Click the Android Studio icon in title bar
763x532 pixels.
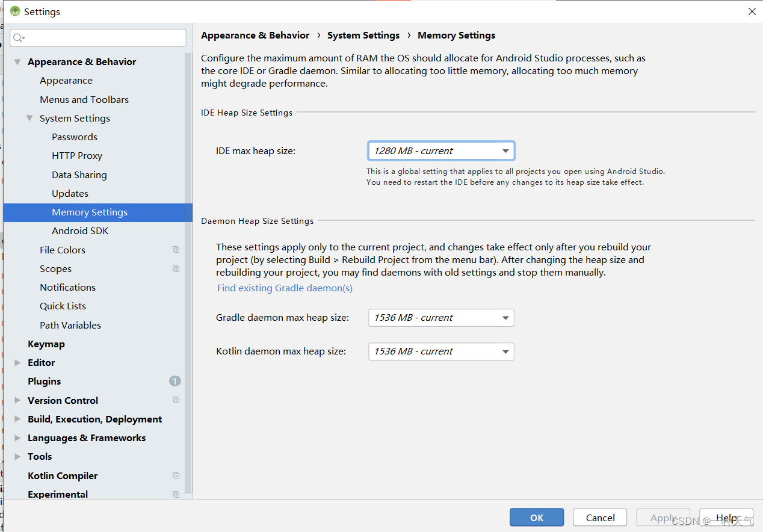[15, 11]
